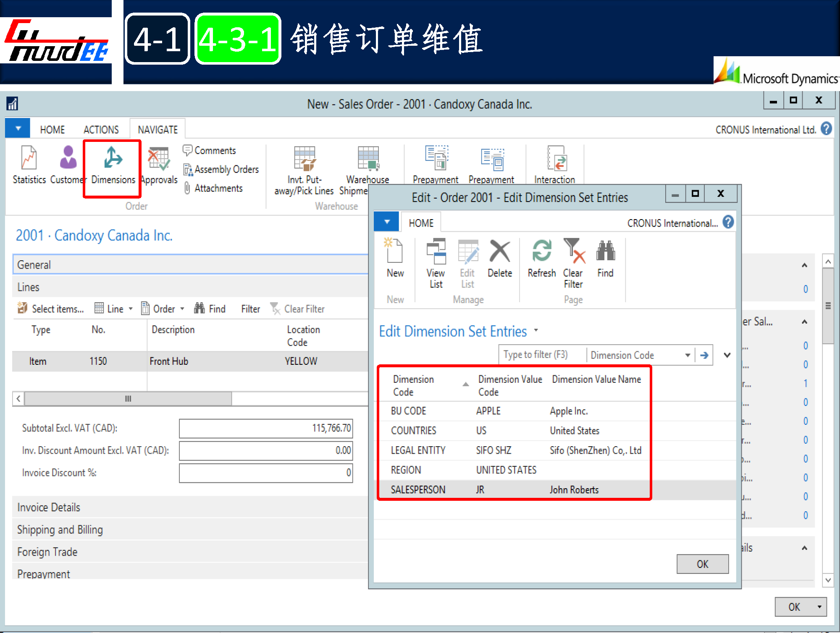Switch to the ACTIONS ribbon tab

click(101, 130)
